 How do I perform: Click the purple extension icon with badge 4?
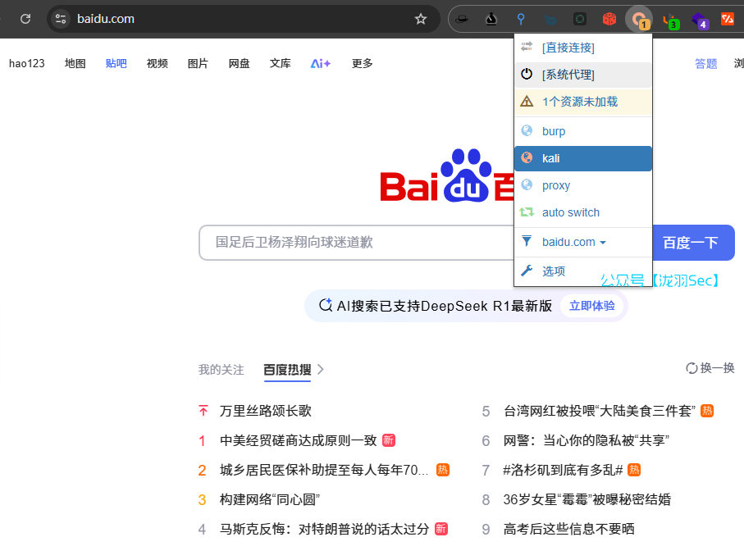point(698,20)
